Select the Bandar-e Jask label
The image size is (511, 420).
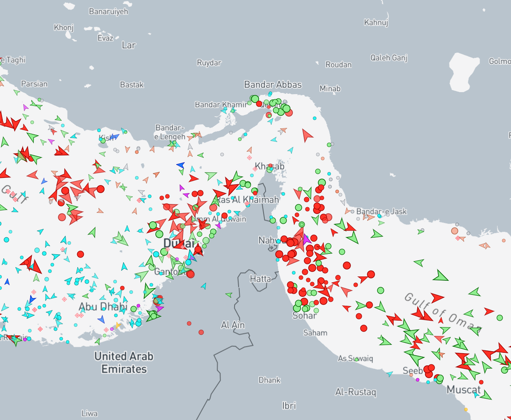pyautogui.click(x=381, y=212)
